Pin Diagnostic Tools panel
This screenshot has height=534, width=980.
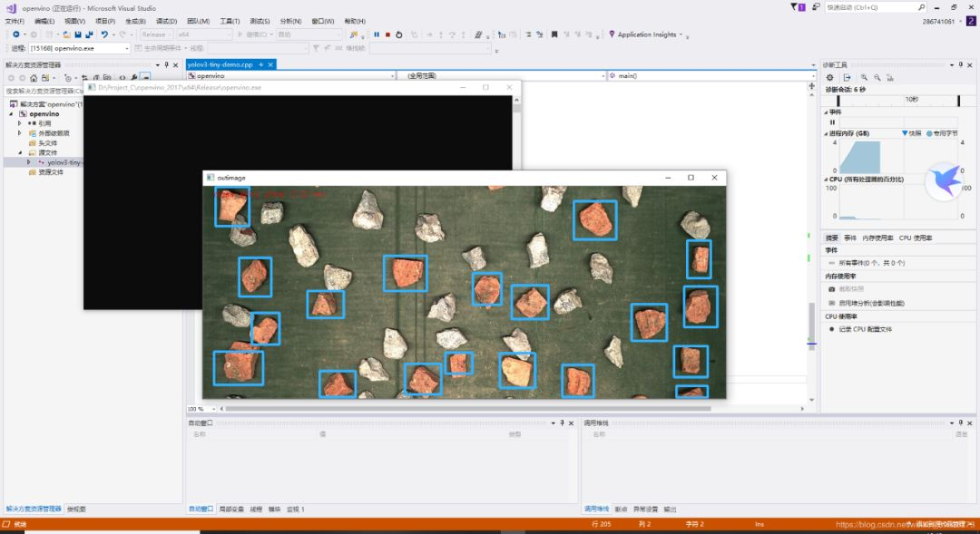coord(961,64)
